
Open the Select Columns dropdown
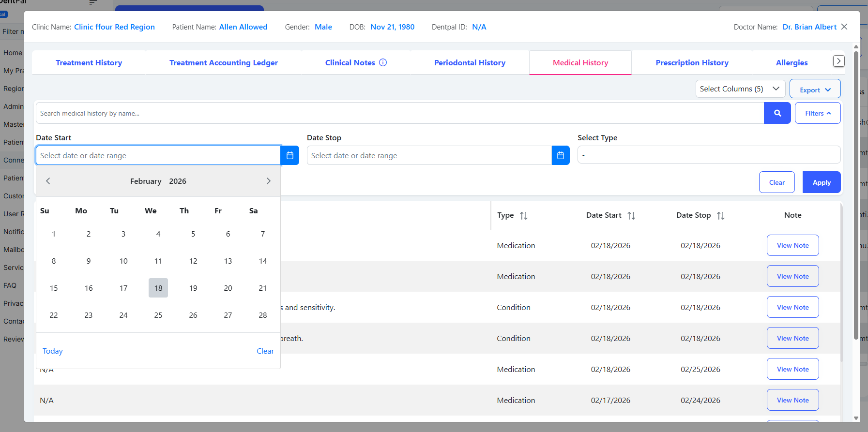click(x=740, y=89)
